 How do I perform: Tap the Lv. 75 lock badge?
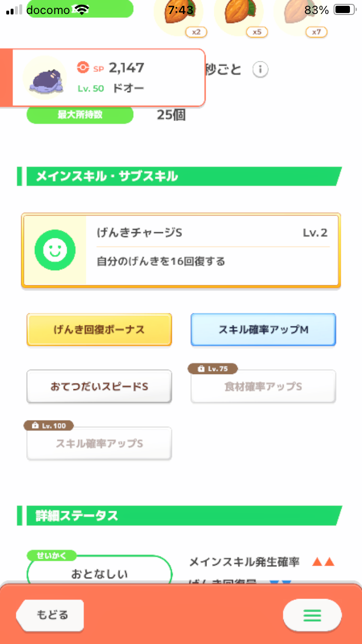point(213,369)
